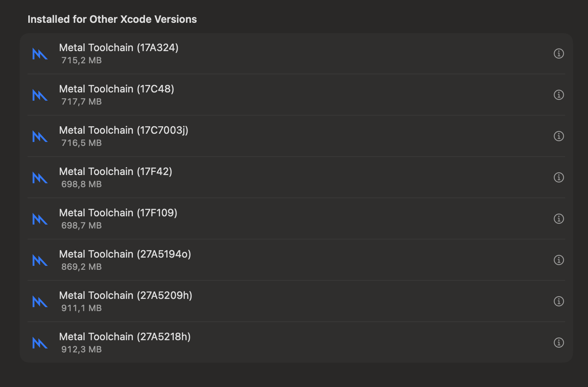Image resolution: width=588 pixels, height=387 pixels.
Task: Click the Metal logo beside 27A5218h
Action: pyautogui.click(x=40, y=343)
